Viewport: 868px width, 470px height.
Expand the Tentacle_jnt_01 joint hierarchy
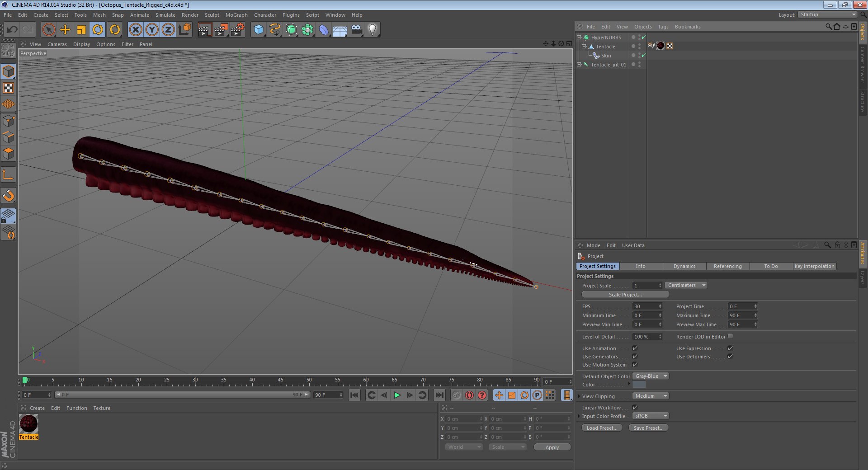click(579, 65)
